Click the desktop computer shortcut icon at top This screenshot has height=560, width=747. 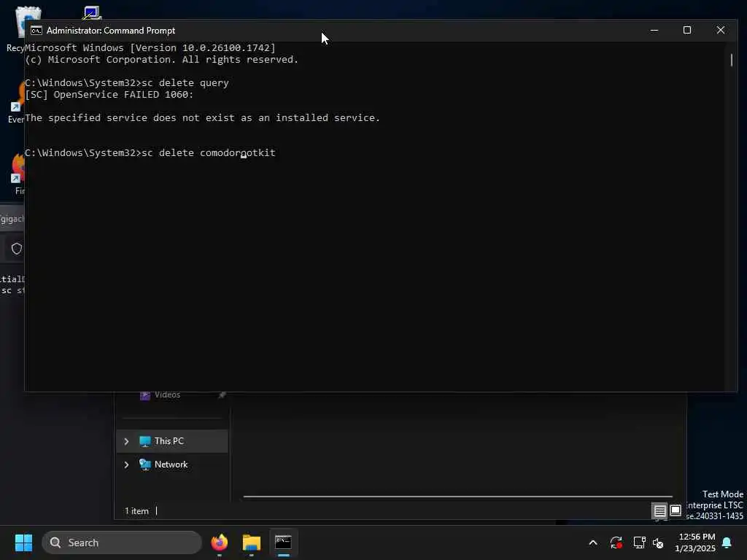click(x=92, y=12)
